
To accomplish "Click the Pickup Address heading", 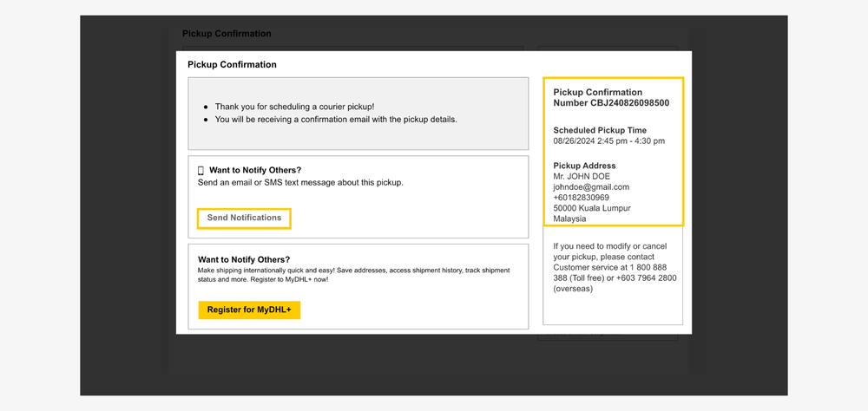I will click(584, 166).
